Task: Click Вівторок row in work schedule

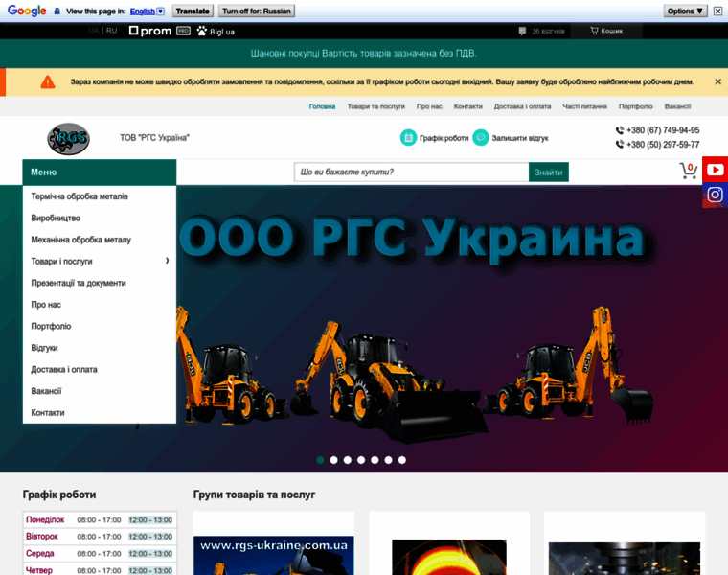Action: (x=100, y=537)
